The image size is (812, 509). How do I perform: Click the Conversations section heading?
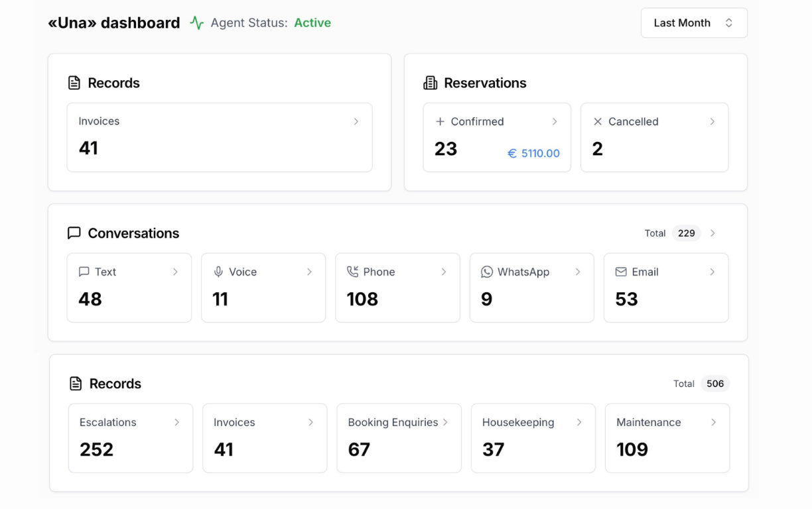click(133, 233)
